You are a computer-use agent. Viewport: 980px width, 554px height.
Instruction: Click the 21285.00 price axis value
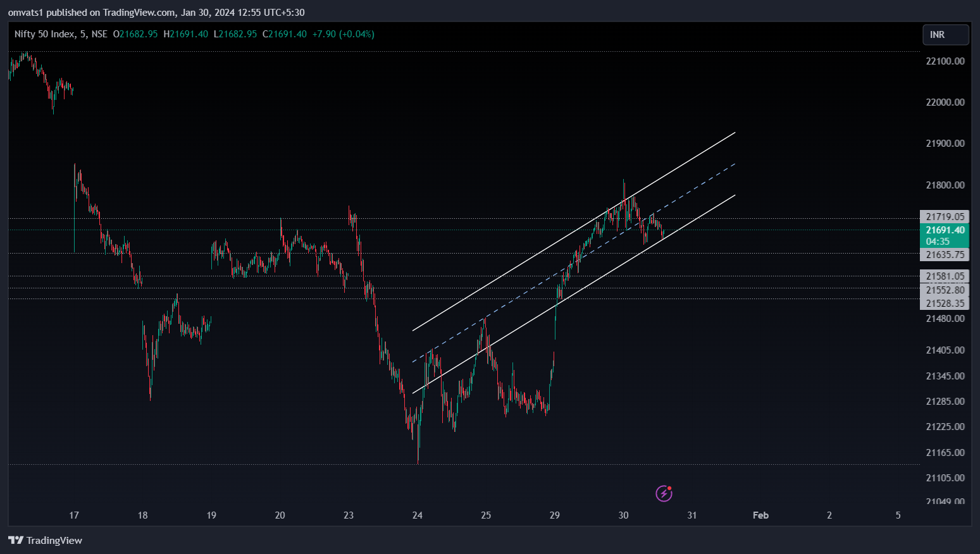tap(945, 402)
